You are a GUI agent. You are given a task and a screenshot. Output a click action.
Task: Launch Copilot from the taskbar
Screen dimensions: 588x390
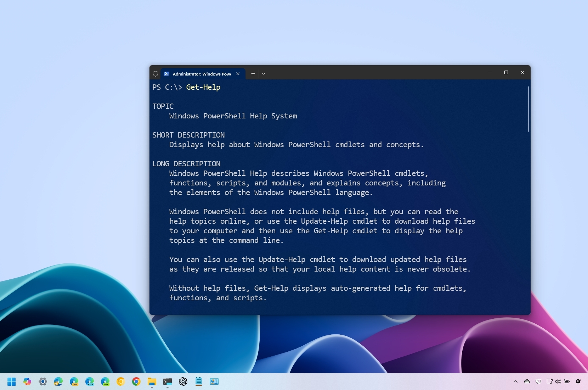tap(27, 381)
